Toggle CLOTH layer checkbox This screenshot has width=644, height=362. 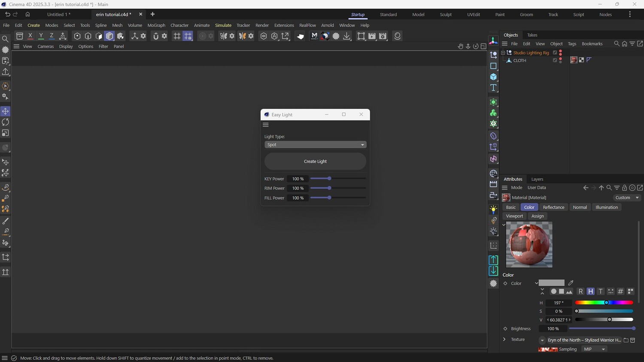(555, 60)
